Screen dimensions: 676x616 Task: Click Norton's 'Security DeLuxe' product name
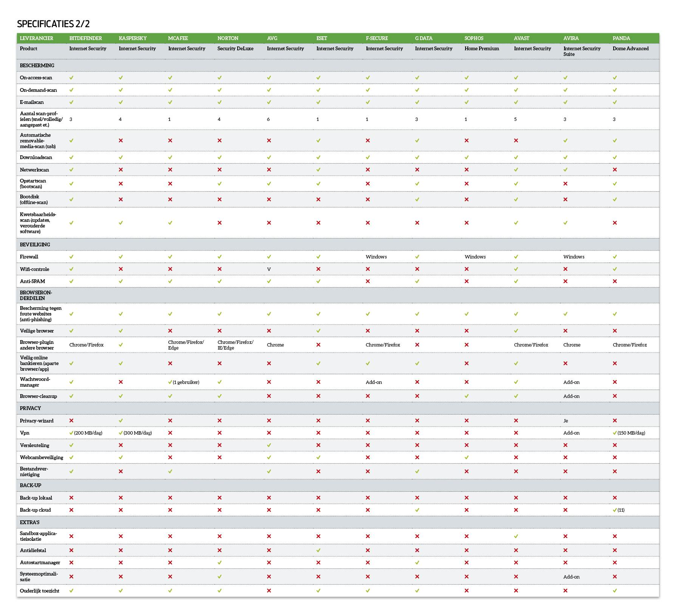coord(235,48)
